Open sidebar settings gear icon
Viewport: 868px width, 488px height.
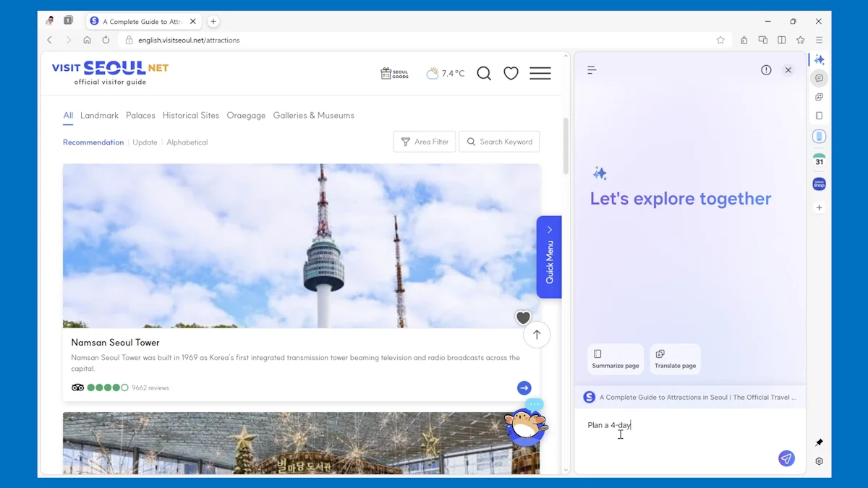[x=819, y=461]
